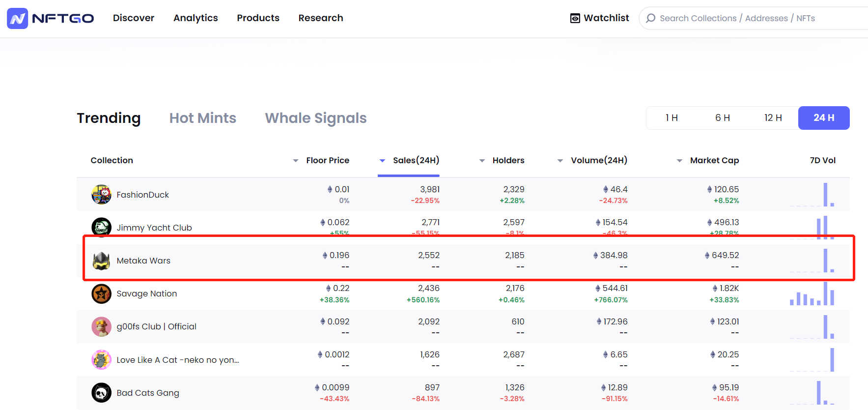The image size is (868, 410).
Task: Open the Analytics menu
Action: [x=196, y=18]
